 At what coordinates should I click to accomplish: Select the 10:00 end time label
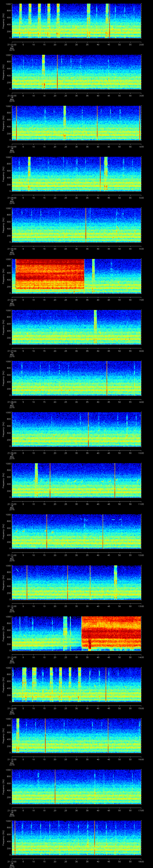141,453
